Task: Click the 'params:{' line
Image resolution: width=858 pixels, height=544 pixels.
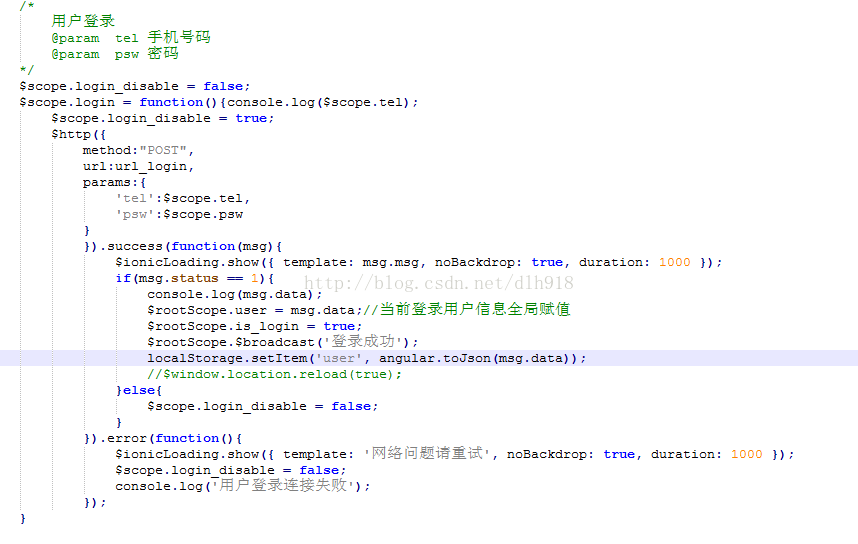Action: pyautogui.click(x=114, y=182)
